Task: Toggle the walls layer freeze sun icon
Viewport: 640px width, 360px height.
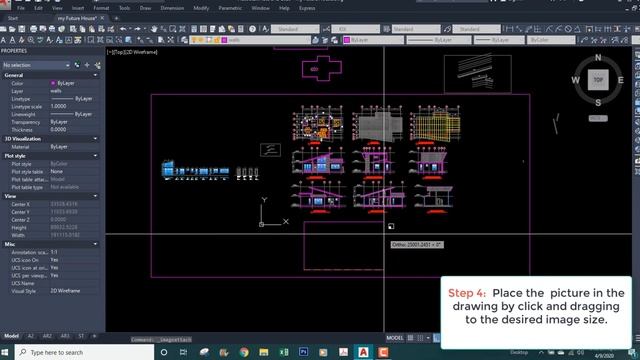Action: pyautogui.click(x=201, y=40)
